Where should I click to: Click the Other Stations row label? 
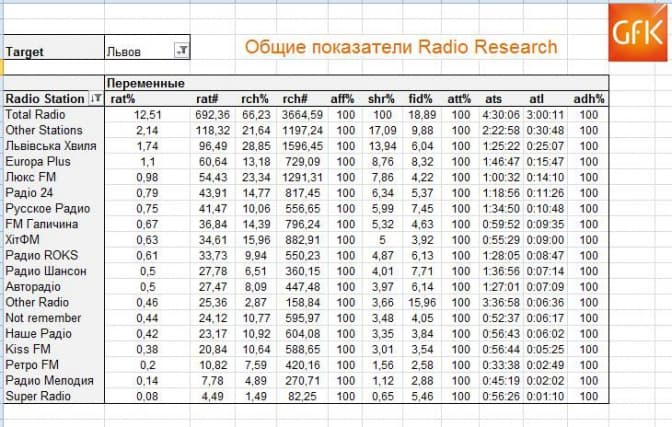click(x=43, y=130)
